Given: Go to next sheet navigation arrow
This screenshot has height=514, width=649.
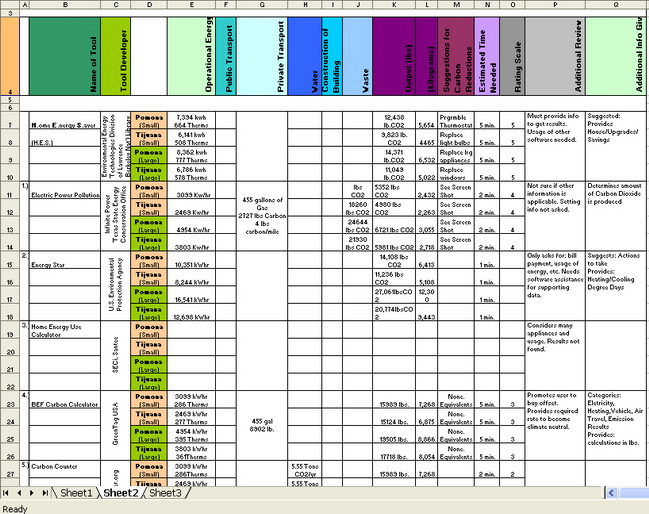Looking at the screenshot, I should tap(32, 492).
